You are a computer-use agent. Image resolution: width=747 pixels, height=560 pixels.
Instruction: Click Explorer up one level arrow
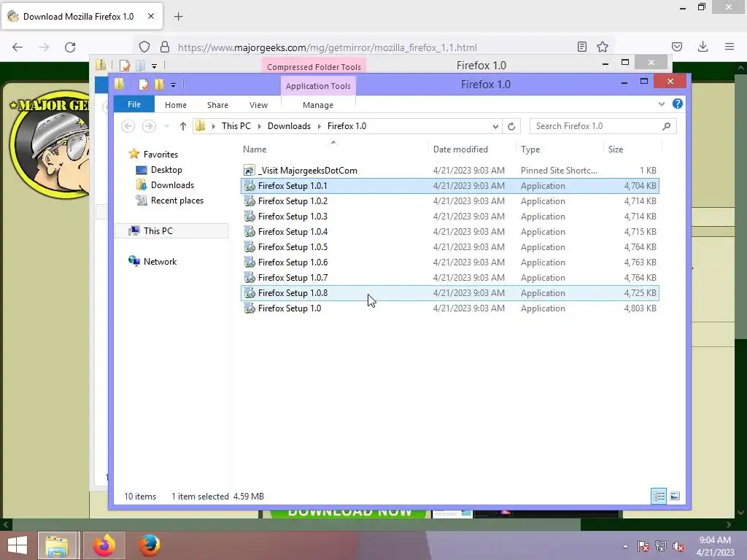[183, 126]
